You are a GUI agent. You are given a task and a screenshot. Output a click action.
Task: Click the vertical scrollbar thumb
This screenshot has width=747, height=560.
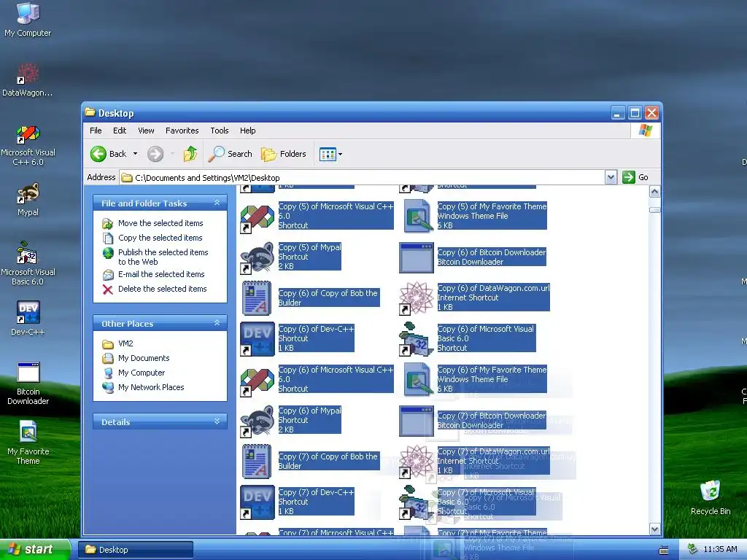click(x=654, y=210)
